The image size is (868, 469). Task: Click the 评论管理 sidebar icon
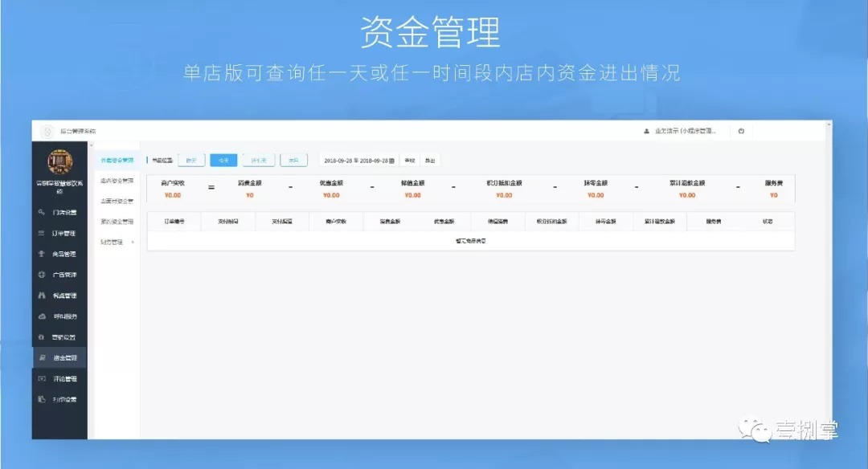click(42, 378)
